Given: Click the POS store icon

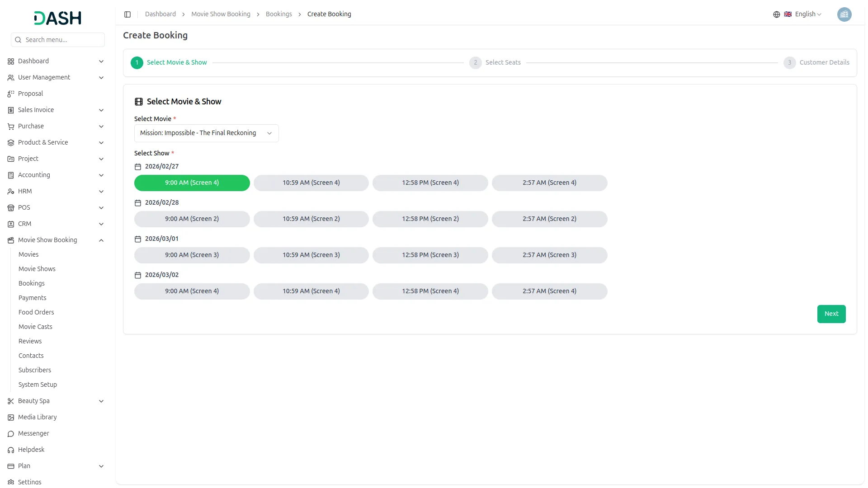Looking at the screenshot, I should (x=11, y=208).
